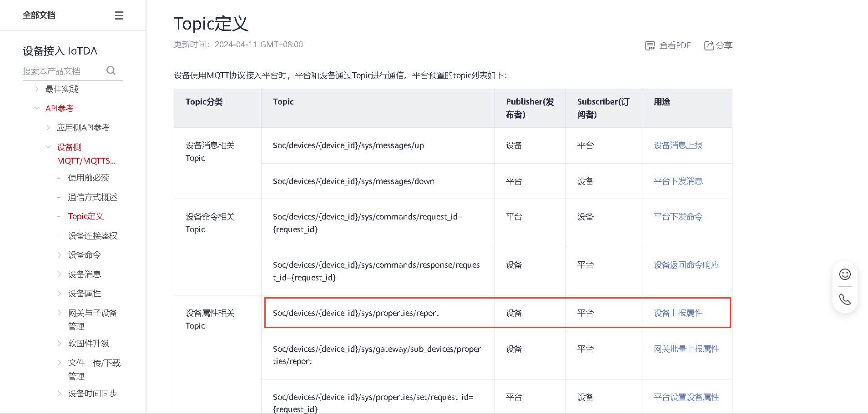
Task: Click the 分享 share icon
Action: 709,45
